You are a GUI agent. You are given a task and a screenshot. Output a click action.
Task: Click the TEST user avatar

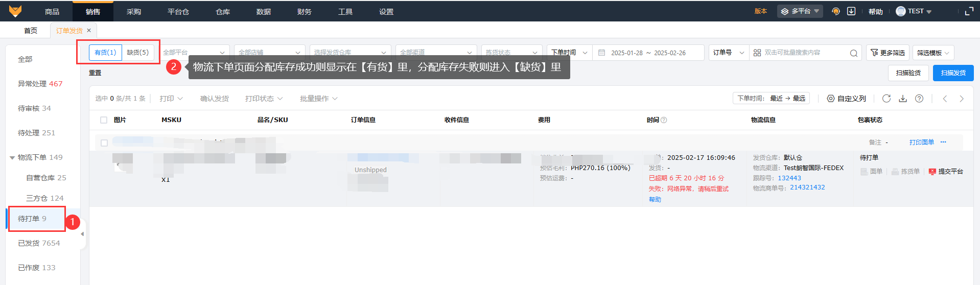901,11
